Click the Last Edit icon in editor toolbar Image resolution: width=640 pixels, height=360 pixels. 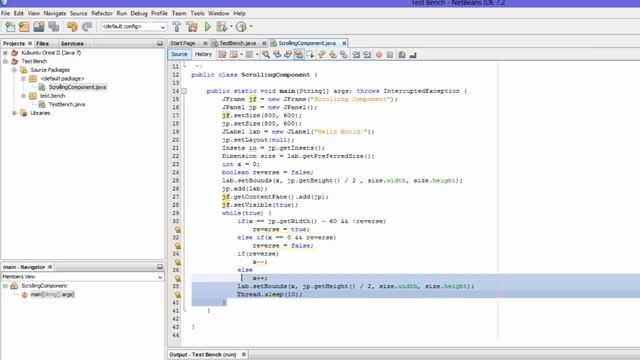(x=222, y=55)
